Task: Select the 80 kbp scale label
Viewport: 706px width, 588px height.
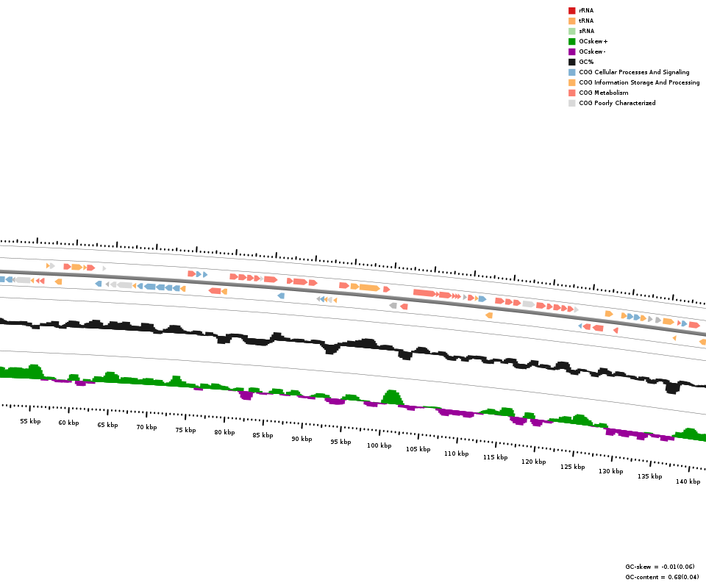Action: coord(224,432)
